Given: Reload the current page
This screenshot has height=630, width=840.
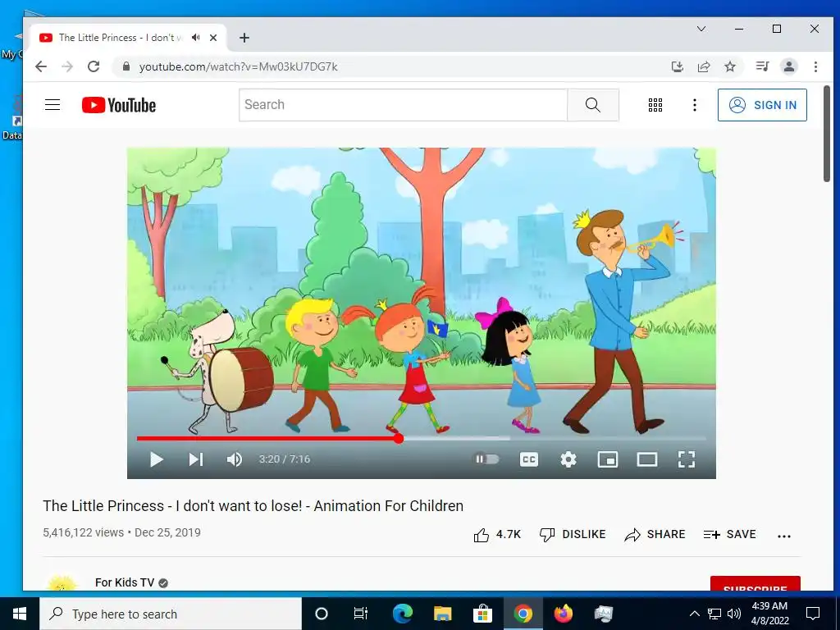Looking at the screenshot, I should pyautogui.click(x=94, y=66).
